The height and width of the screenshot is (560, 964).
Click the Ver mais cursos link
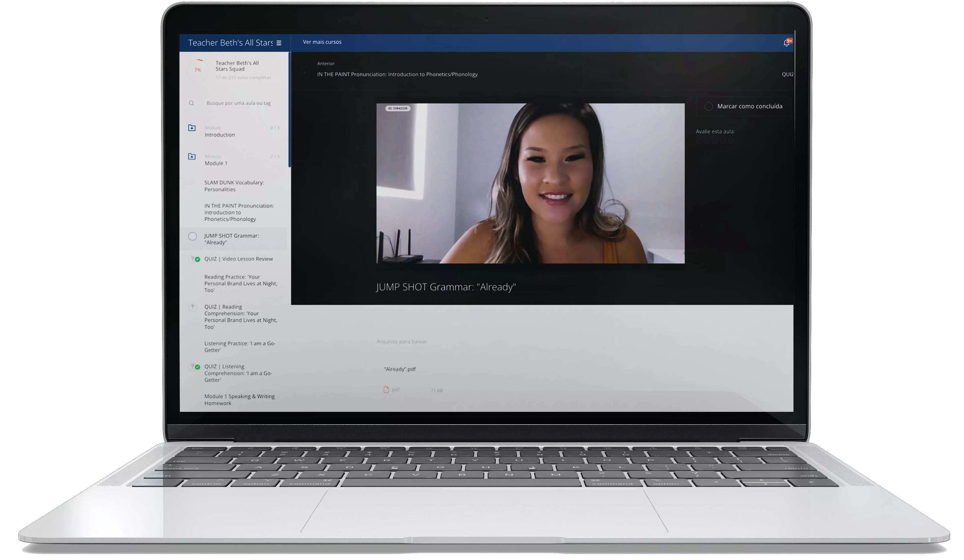322,42
